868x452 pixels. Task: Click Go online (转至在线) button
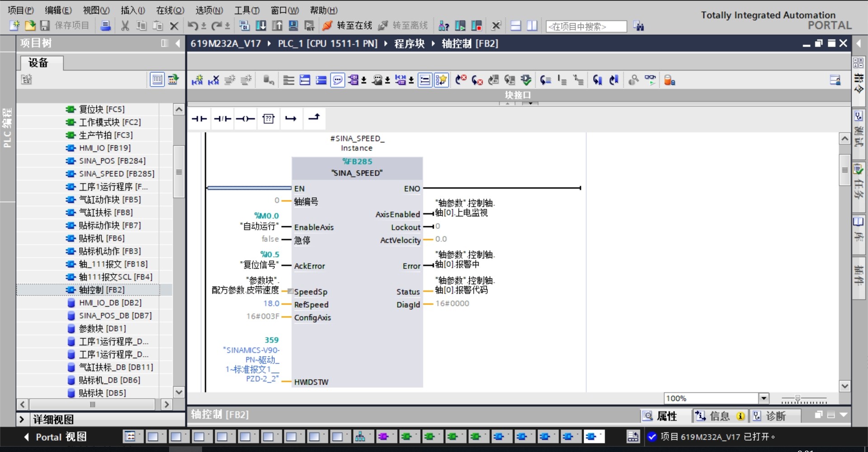pos(347,26)
